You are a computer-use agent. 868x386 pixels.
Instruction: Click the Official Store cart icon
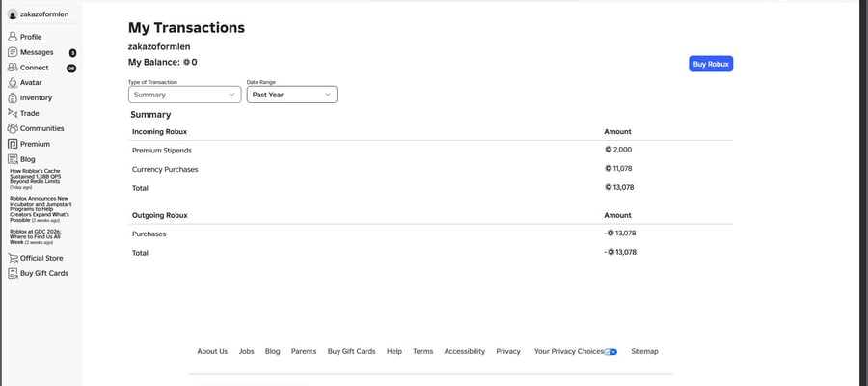[13, 258]
